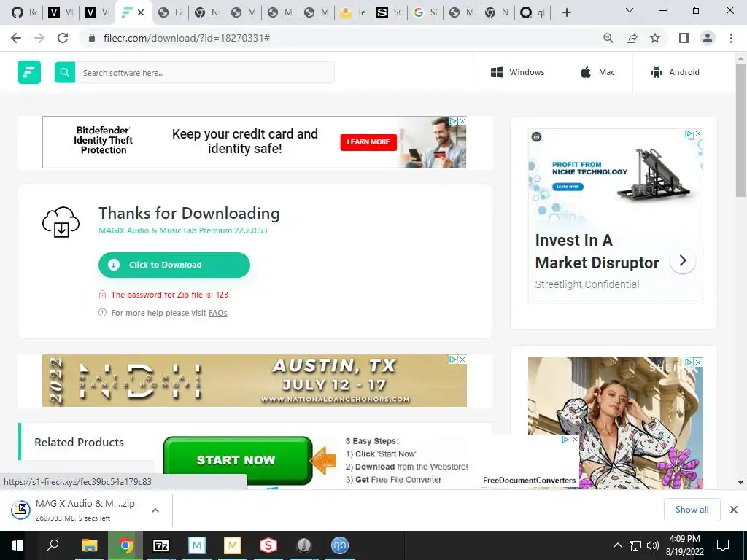This screenshot has width=747, height=560.
Task: Reload the current page
Action: point(63,38)
